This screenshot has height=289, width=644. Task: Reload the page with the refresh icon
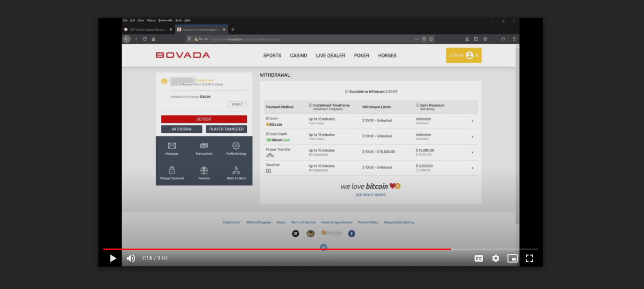[145, 39]
